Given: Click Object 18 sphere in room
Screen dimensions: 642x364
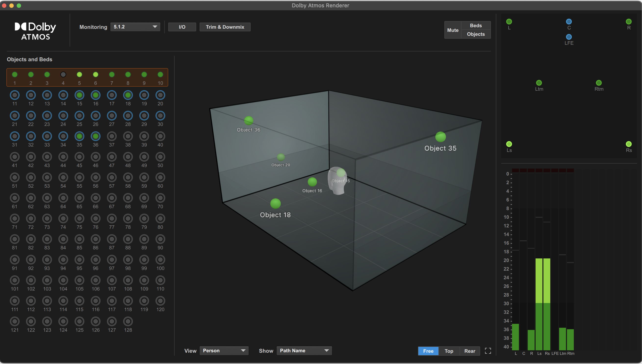Looking at the screenshot, I should click(275, 204).
